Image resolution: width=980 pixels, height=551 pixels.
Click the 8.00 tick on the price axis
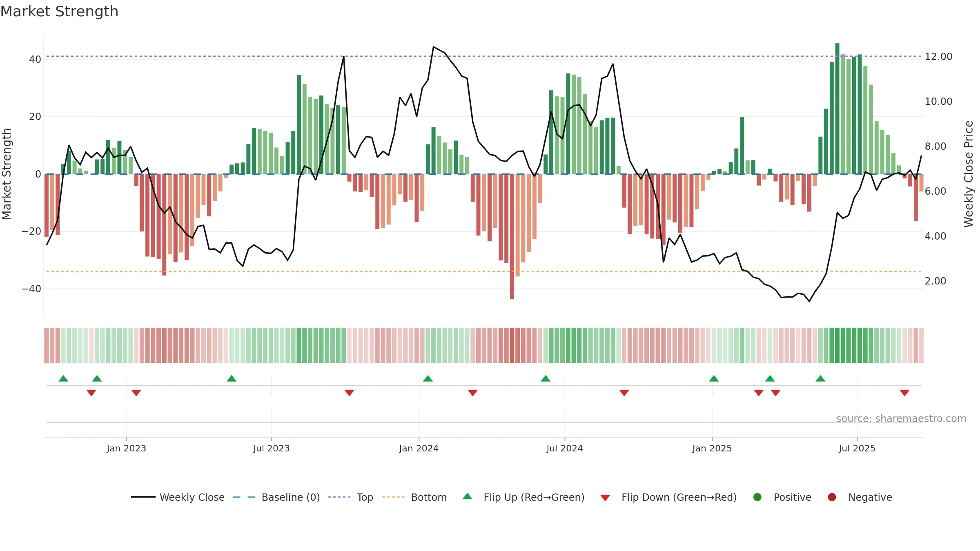935,147
